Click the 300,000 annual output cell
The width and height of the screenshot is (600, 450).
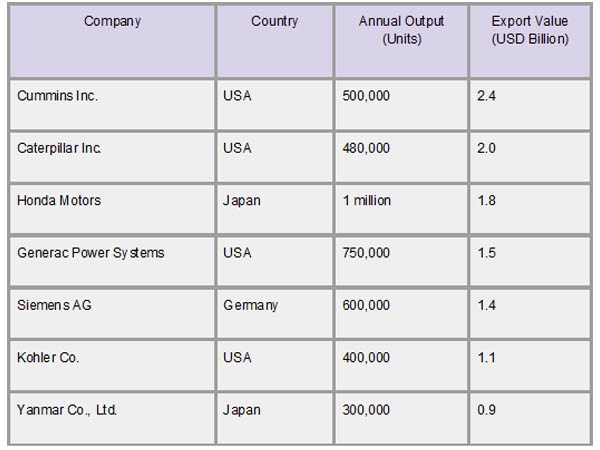pos(366,409)
